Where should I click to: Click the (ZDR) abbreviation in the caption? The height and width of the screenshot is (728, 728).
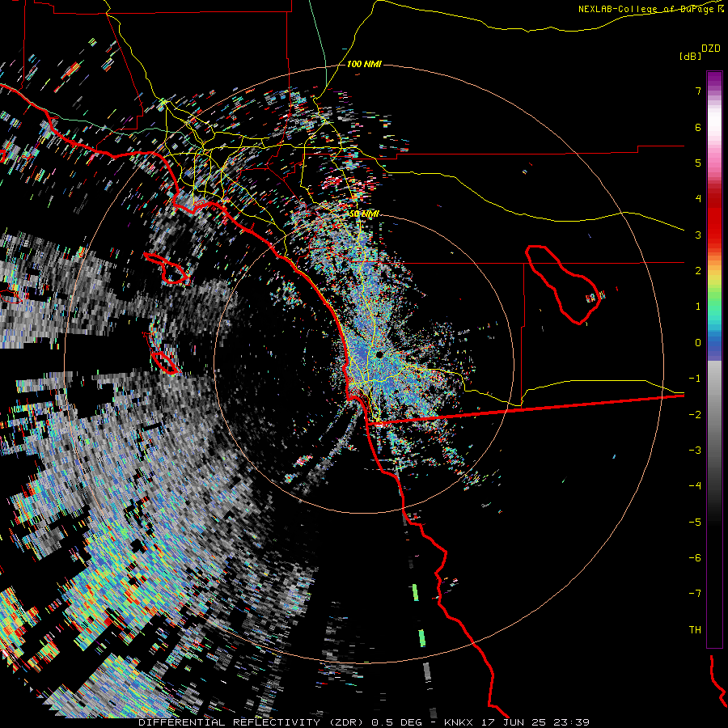[346, 722]
